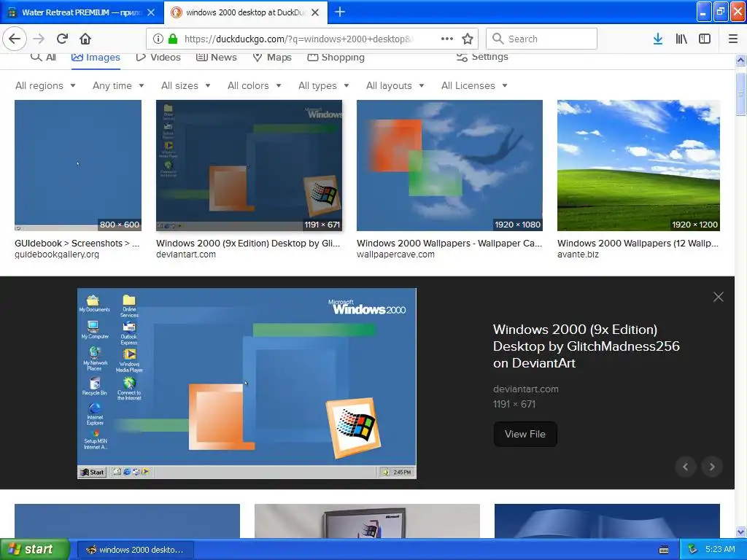Click the page scrollbar up arrow
The image size is (747, 560).
pyautogui.click(x=740, y=60)
